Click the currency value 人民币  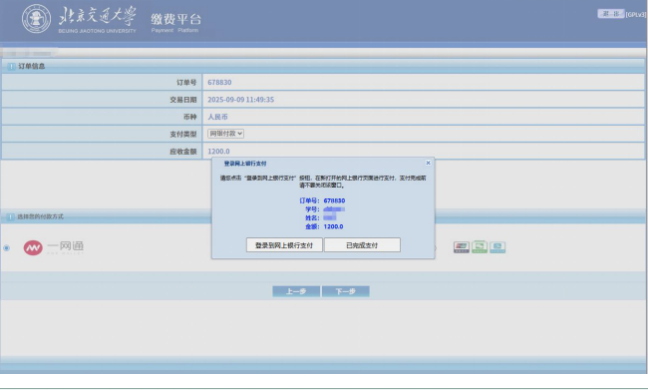click(x=217, y=117)
